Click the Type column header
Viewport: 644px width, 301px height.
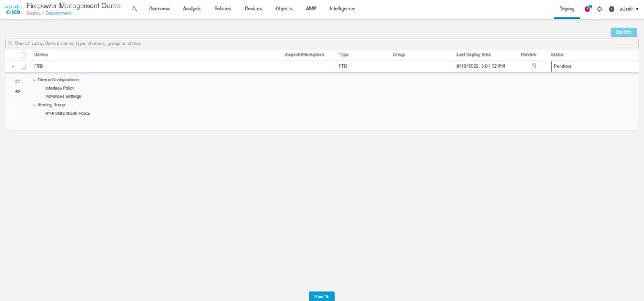[x=344, y=55]
